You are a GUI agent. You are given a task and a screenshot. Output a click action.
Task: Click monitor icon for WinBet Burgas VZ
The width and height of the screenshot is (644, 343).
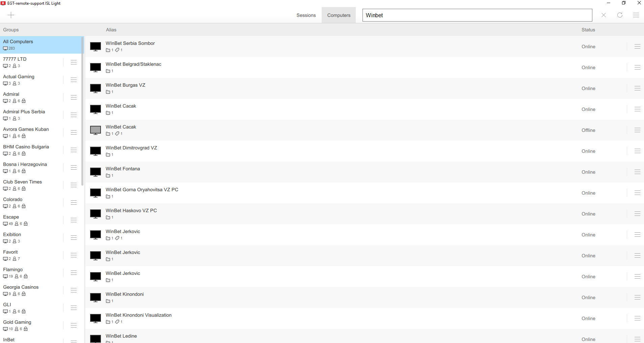pyautogui.click(x=96, y=88)
